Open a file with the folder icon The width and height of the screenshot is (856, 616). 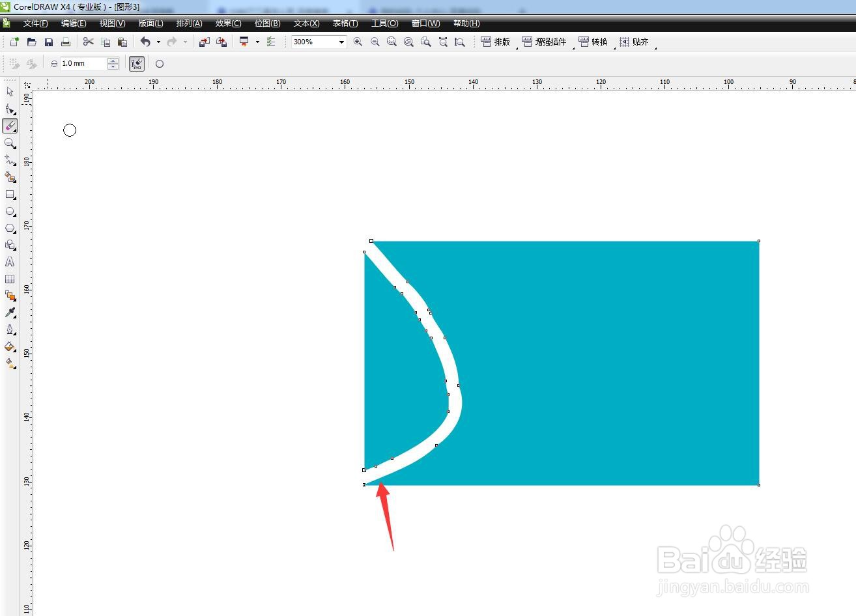point(31,42)
